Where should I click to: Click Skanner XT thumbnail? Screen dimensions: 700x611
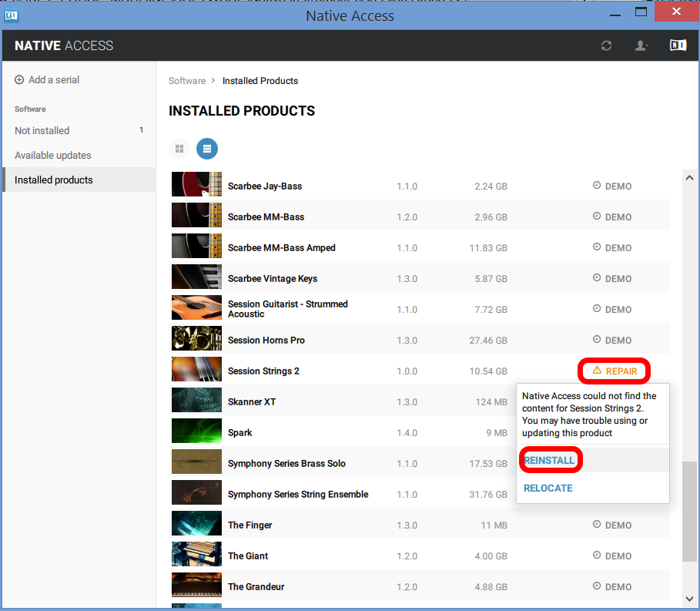tap(196, 400)
